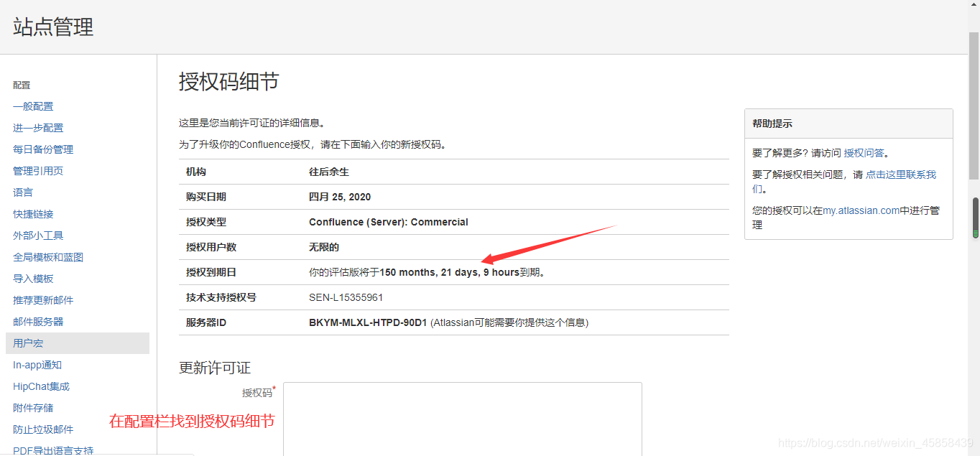Go to 邮件服务器 configuration
980x456 pixels.
[x=38, y=322]
